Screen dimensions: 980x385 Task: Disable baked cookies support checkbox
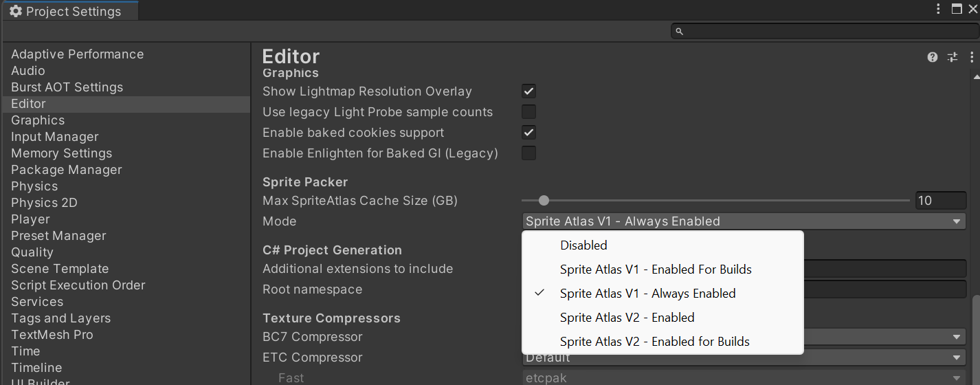click(528, 133)
